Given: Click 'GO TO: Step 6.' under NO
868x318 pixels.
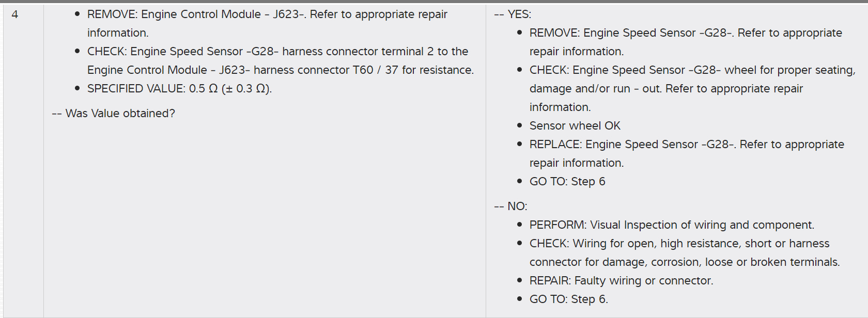Looking at the screenshot, I should pyautogui.click(x=568, y=299).
